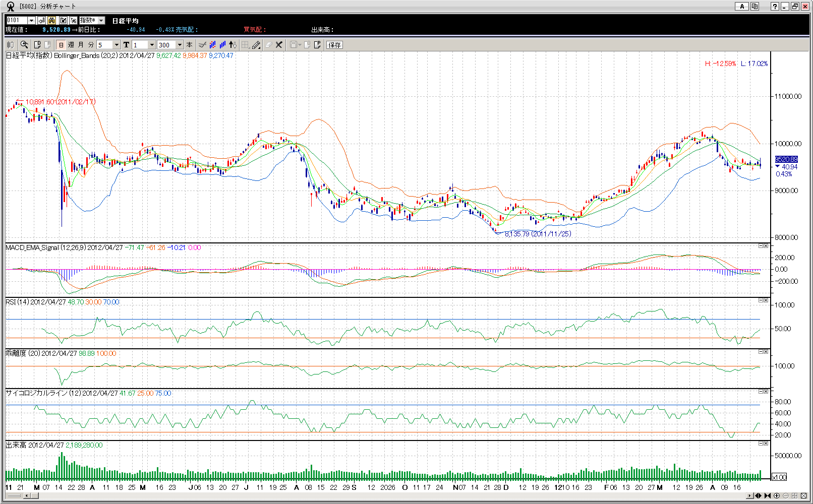Switch chart to daily (日) period

[x=61, y=45]
